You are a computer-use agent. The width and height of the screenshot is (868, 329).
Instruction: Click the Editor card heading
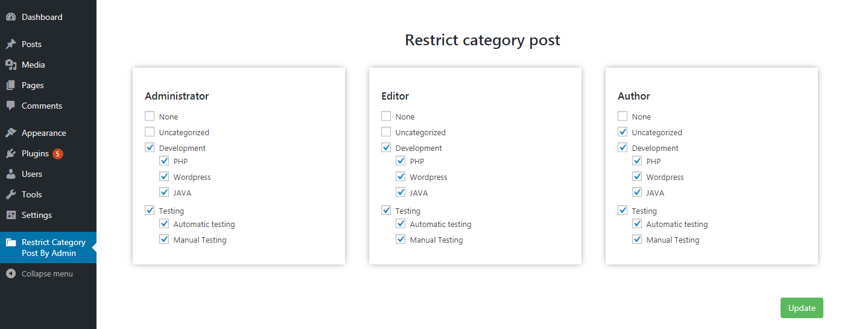point(395,96)
